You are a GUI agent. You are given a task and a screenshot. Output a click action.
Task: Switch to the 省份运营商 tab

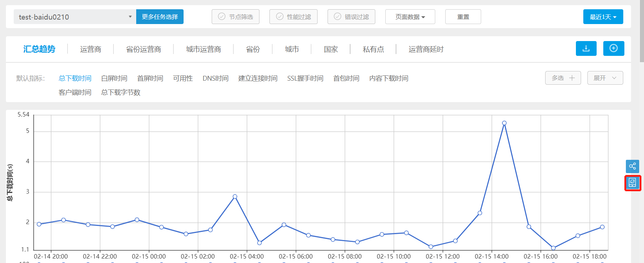143,49
